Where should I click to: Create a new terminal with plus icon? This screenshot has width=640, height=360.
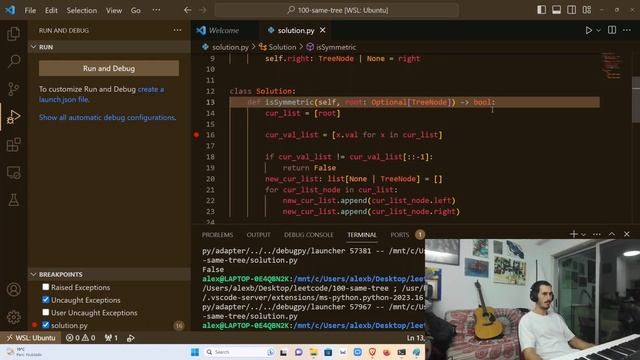(x=573, y=234)
